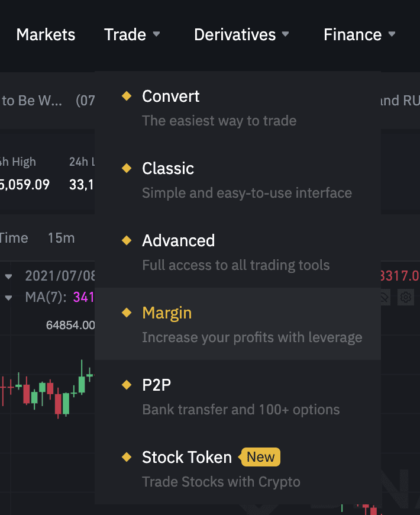Collapse the MA(7) indicator arrow
Screen dimensions: 420x515
point(8,298)
